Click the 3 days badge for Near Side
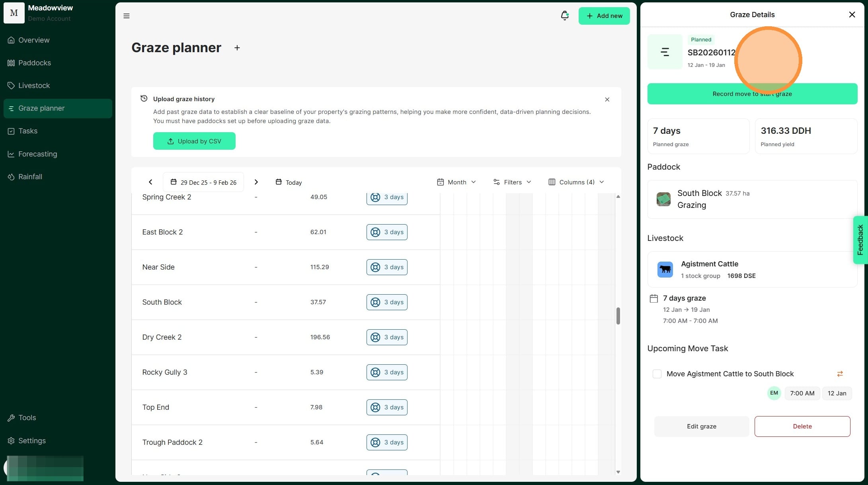 pos(387,267)
